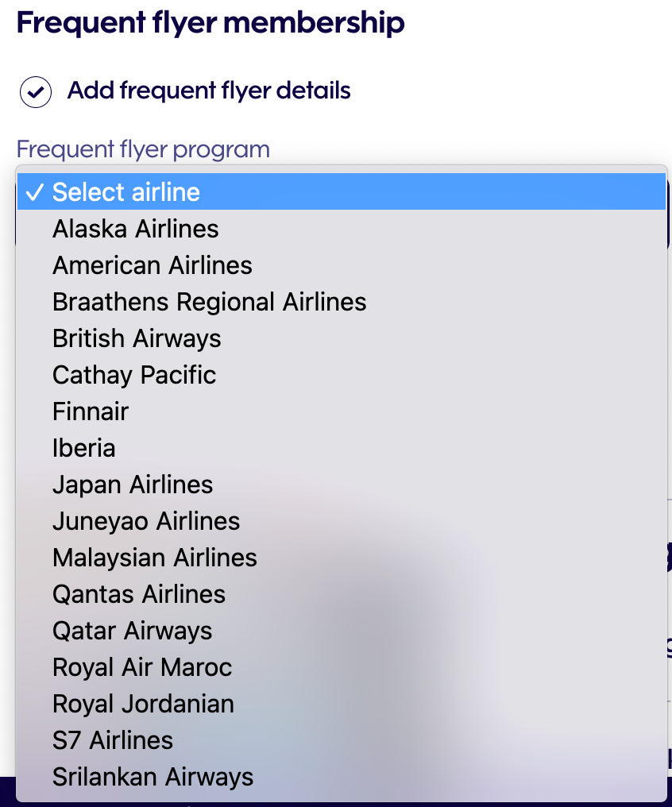Click the Add frequent flyer details label
The height and width of the screenshot is (807, 672).
tap(209, 91)
